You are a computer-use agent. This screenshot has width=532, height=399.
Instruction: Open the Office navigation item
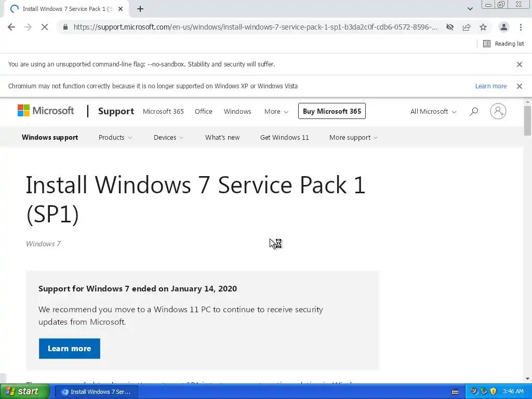[204, 111]
